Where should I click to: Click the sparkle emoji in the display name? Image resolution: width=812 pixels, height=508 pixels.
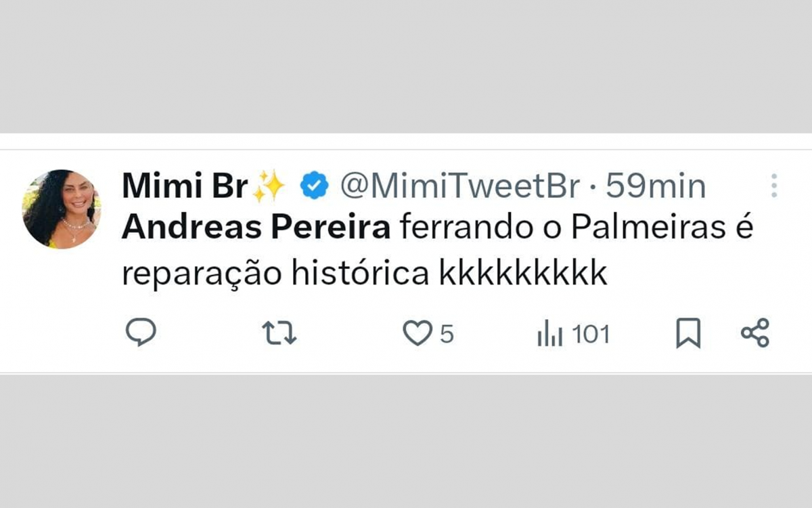point(269,184)
